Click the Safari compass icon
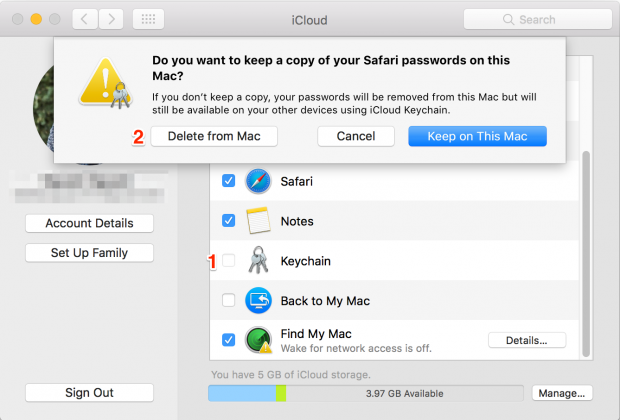The height and width of the screenshot is (420, 620). point(259,181)
